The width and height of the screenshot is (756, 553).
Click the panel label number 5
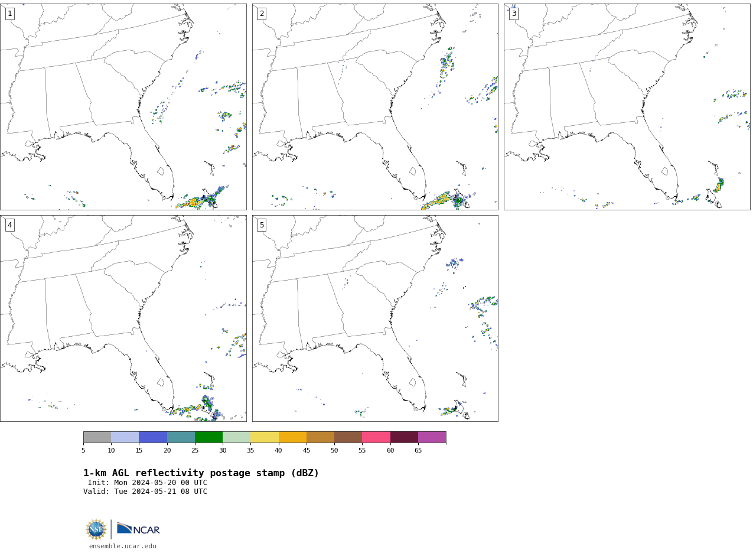coord(262,225)
